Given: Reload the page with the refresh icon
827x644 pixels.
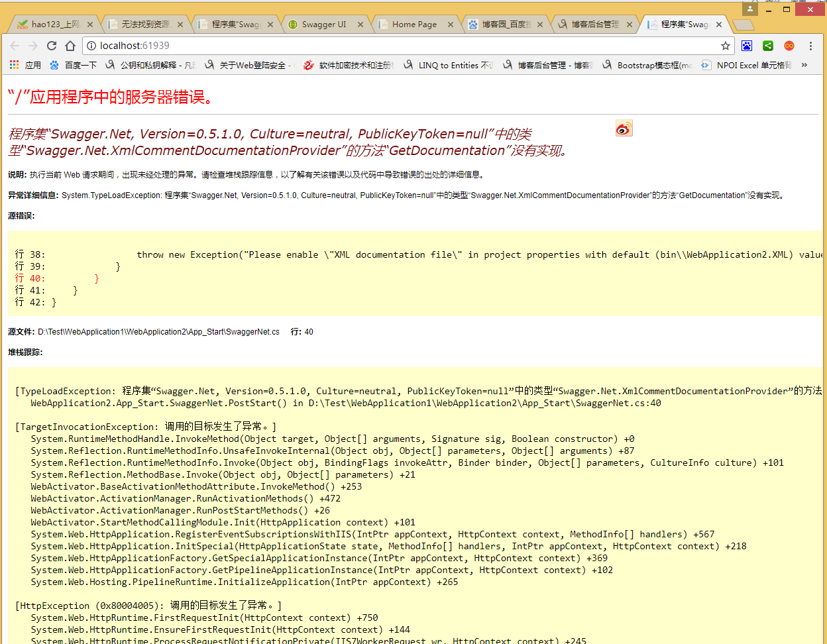Looking at the screenshot, I should [52, 46].
